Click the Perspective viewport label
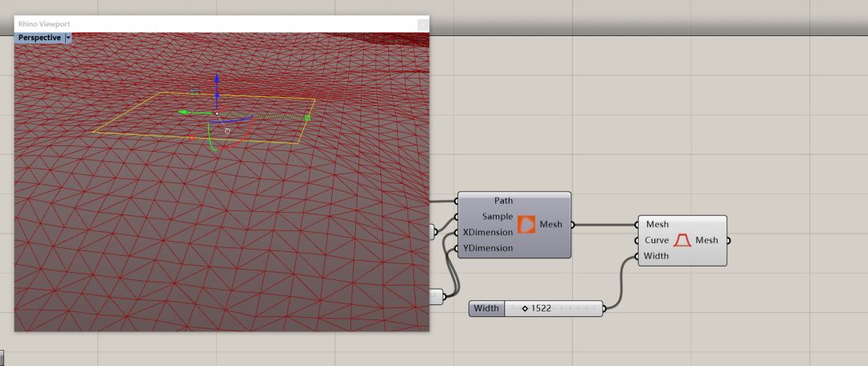The width and height of the screenshot is (868, 366). [39, 38]
